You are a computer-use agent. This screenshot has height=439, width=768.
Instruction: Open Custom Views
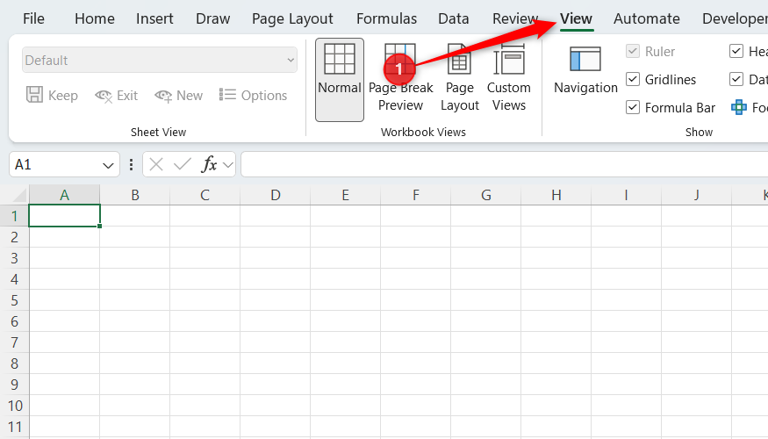(508, 78)
